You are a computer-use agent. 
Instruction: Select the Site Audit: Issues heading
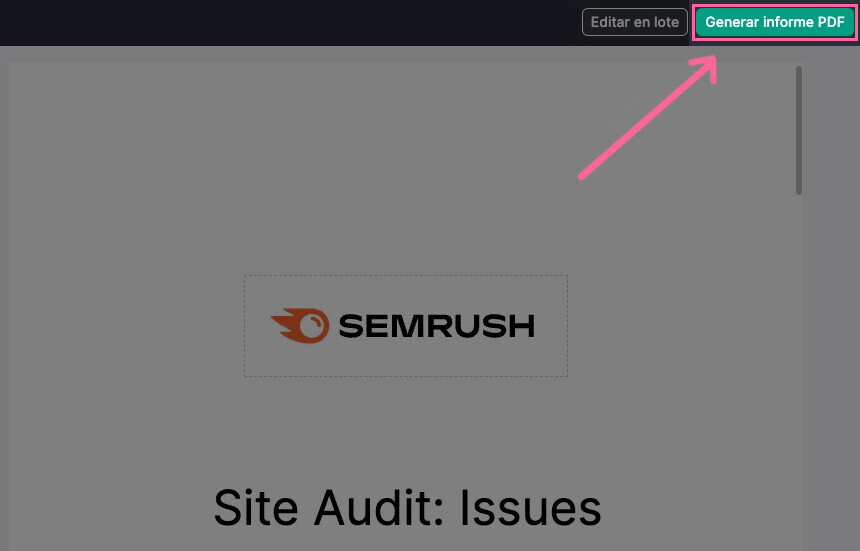[x=408, y=509]
